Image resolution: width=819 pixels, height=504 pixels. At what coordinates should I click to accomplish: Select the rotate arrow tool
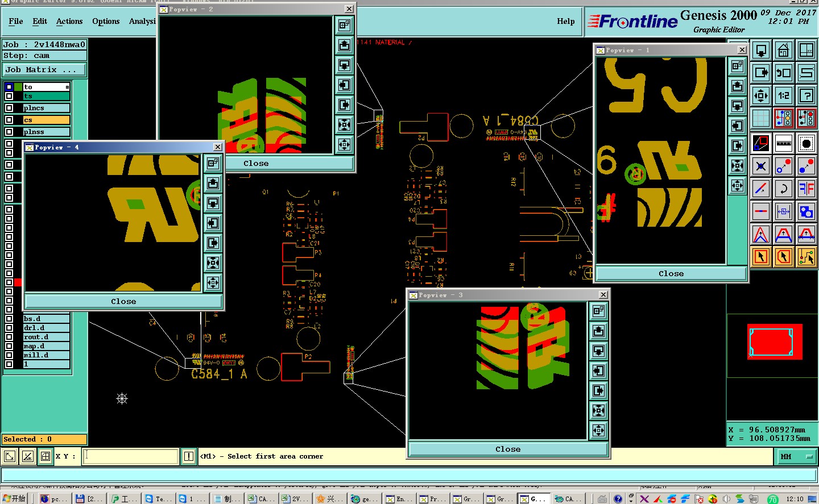(783, 189)
